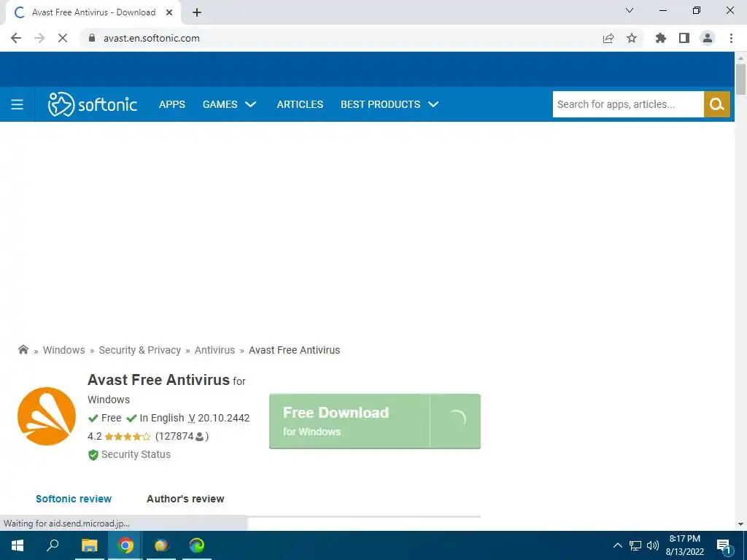Open the tab search chevron in title bar
747x560 pixels.
click(x=630, y=10)
